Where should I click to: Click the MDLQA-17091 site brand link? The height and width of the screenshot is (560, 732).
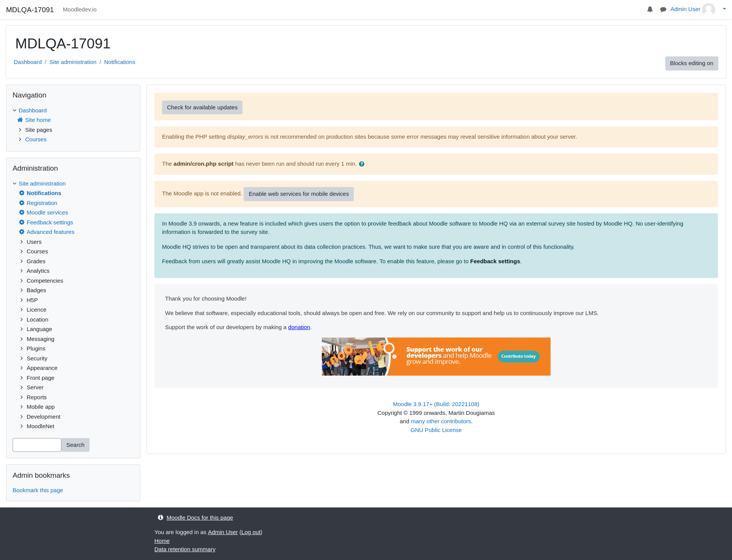click(x=30, y=10)
